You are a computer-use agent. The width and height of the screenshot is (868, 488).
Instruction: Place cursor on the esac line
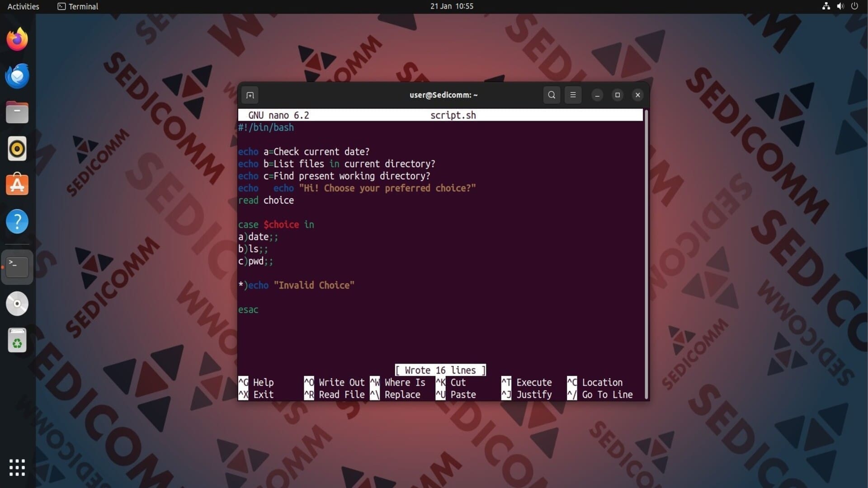point(248,310)
